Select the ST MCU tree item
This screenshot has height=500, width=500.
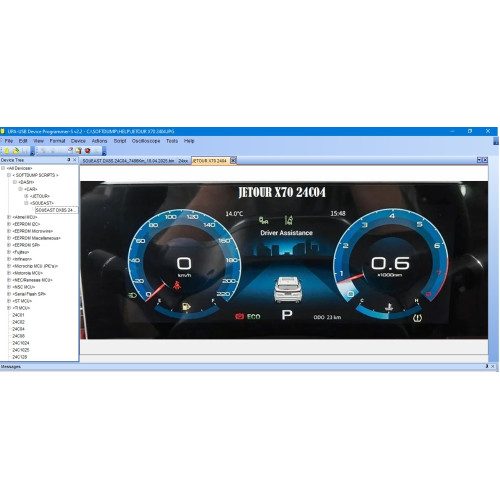pyautogui.click(x=22, y=301)
